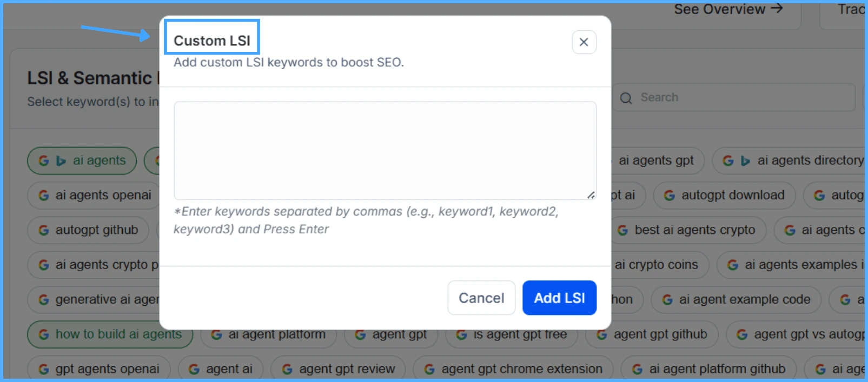Select the 'ai agents openai' keyword chip
This screenshot has width=868, height=382.
tap(95, 195)
